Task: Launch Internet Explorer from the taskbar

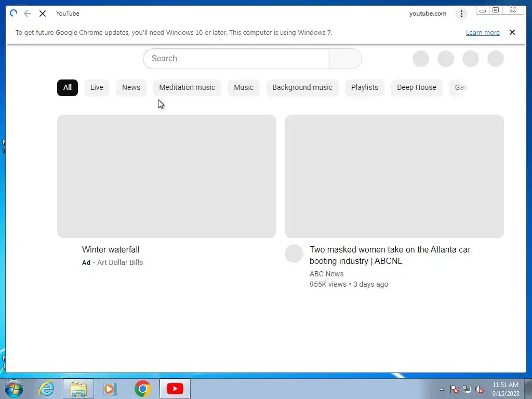Action: (46, 389)
